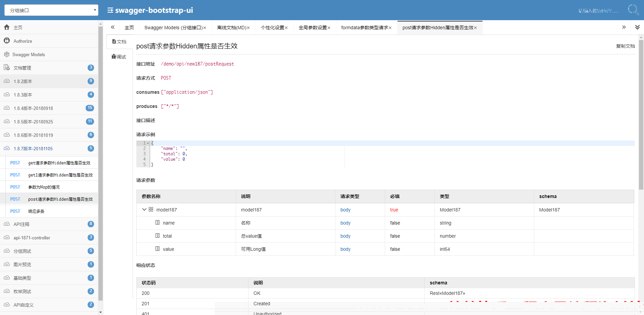Click the model187 grid icon in table
This screenshot has width=644, height=315.
151,209
